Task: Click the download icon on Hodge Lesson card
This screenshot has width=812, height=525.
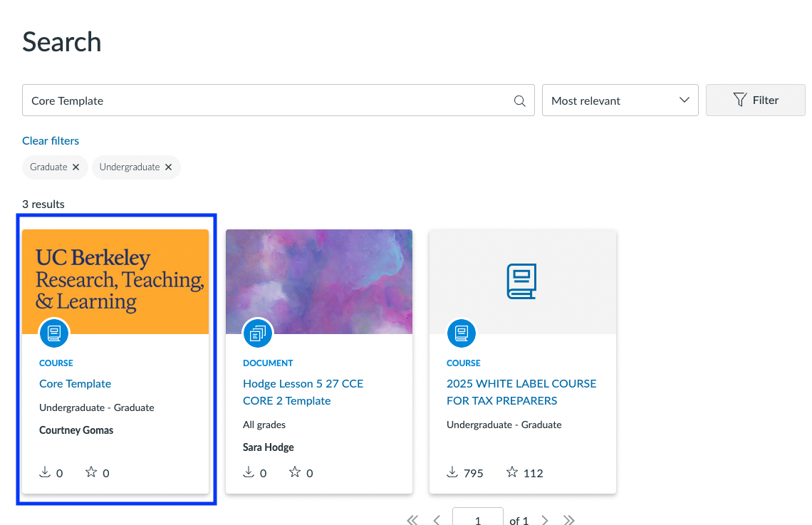Action: point(249,472)
